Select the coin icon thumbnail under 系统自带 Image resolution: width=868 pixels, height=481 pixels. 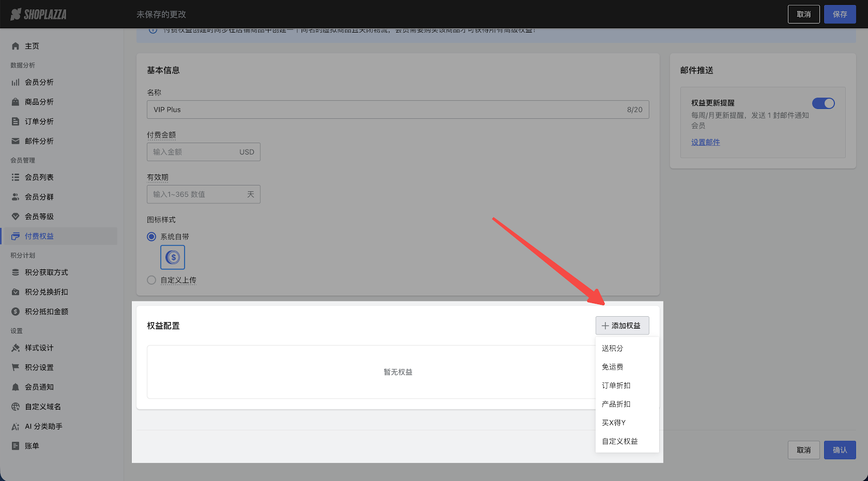[173, 257]
